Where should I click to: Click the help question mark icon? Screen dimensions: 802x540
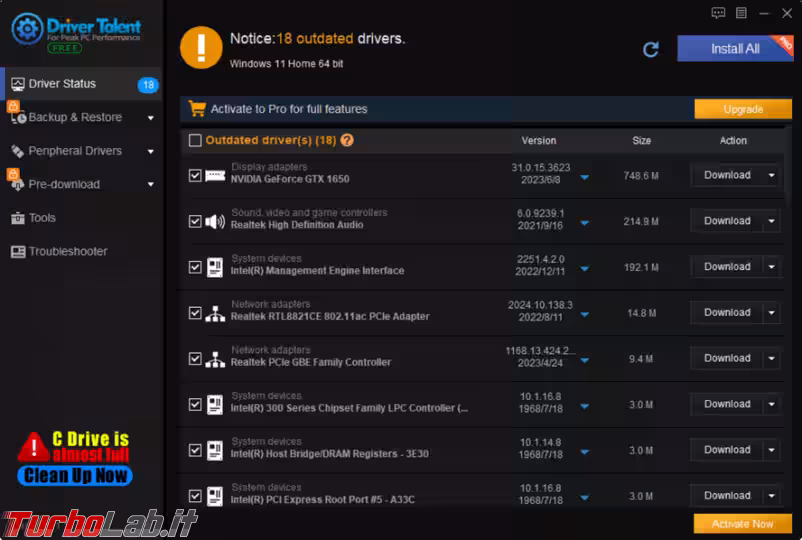click(x=347, y=140)
